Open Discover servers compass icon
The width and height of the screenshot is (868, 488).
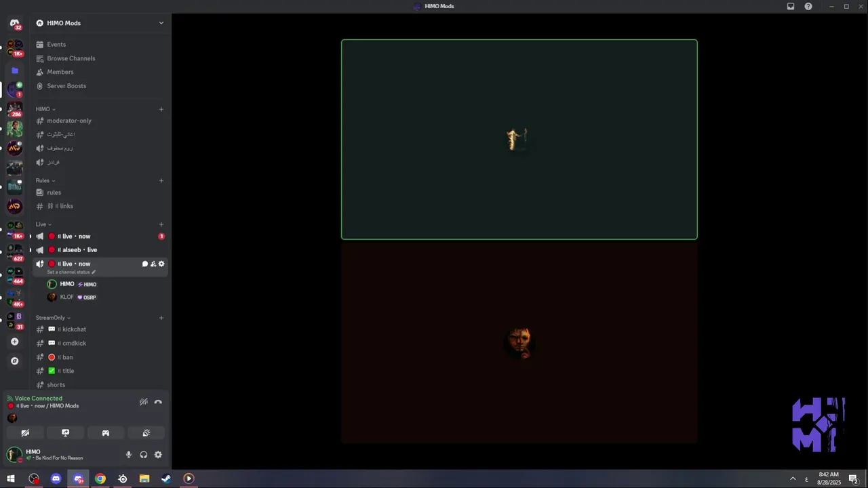pyautogui.click(x=15, y=361)
